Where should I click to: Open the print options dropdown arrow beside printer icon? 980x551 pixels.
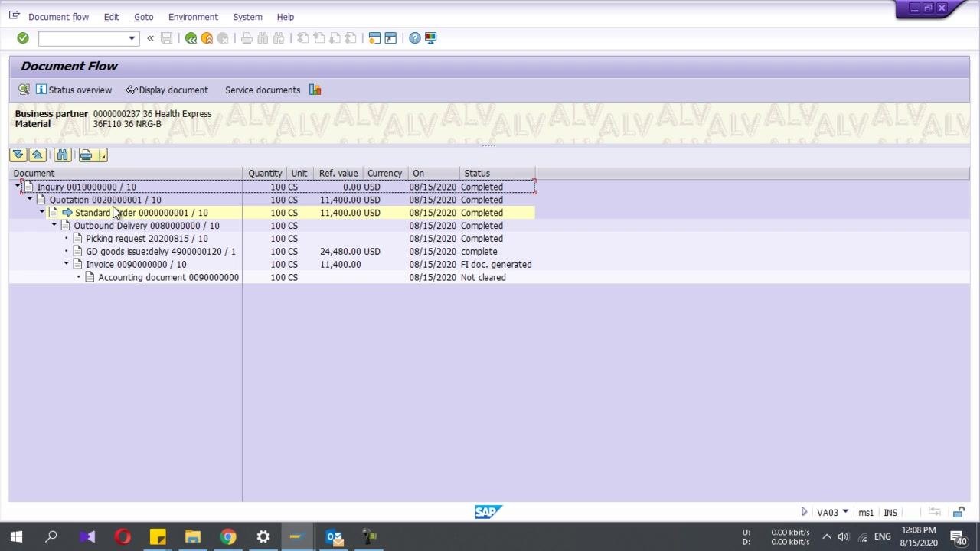tap(103, 155)
